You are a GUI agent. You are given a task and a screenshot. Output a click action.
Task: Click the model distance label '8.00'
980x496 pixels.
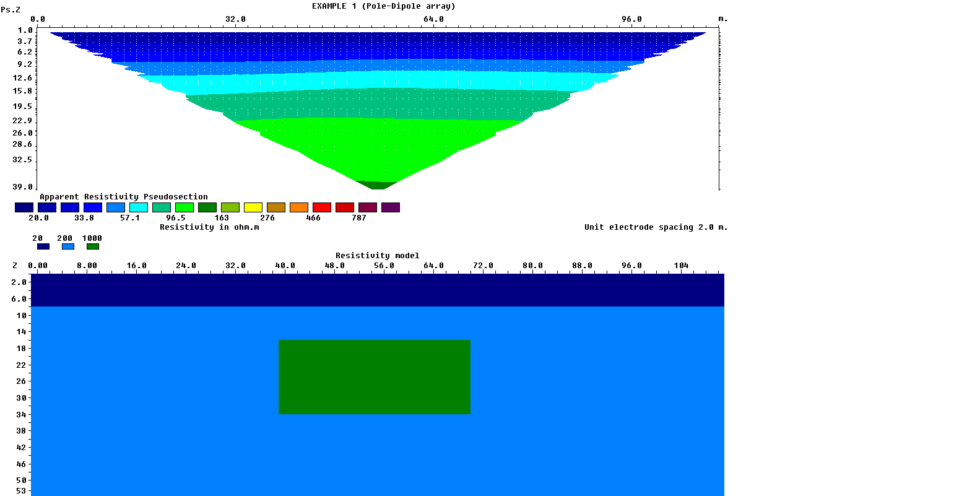coord(87,266)
